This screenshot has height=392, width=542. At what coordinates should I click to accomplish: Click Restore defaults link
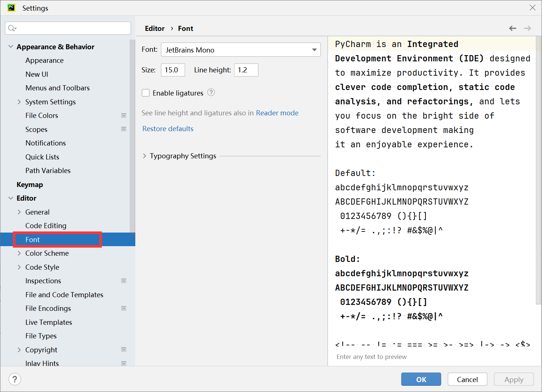[168, 129]
